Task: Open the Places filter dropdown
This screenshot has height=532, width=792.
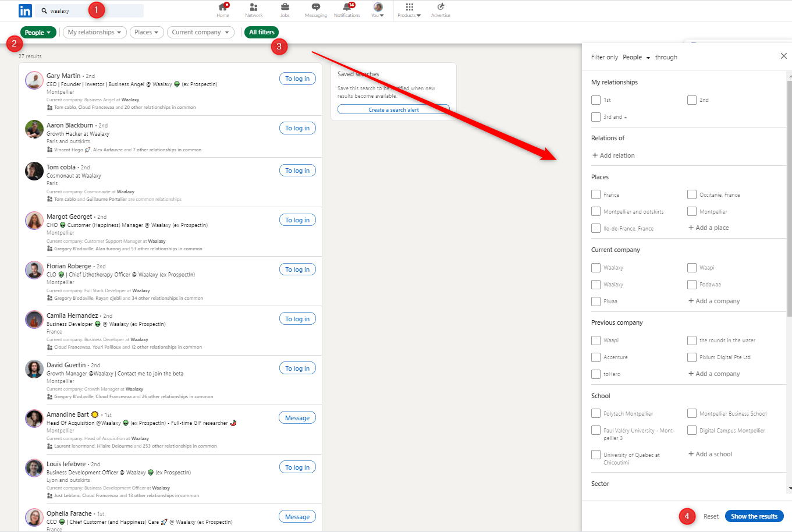Action: coord(147,33)
